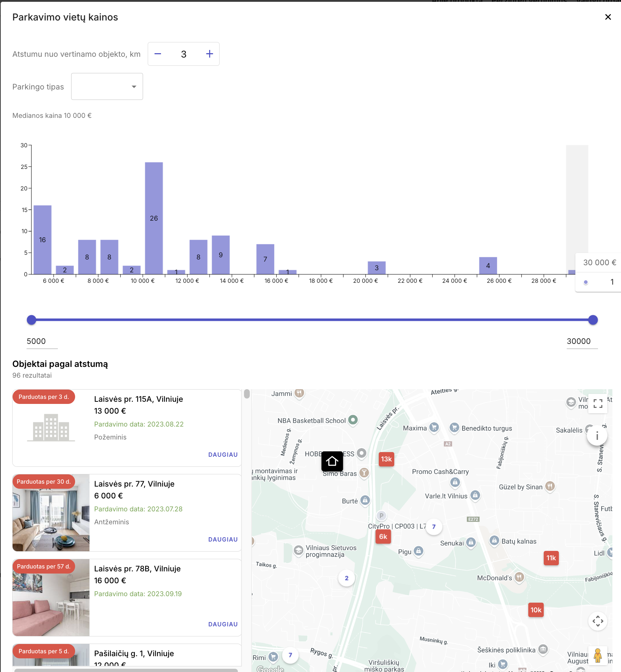Click the Parduotas per 3 d. badge

click(x=43, y=397)
